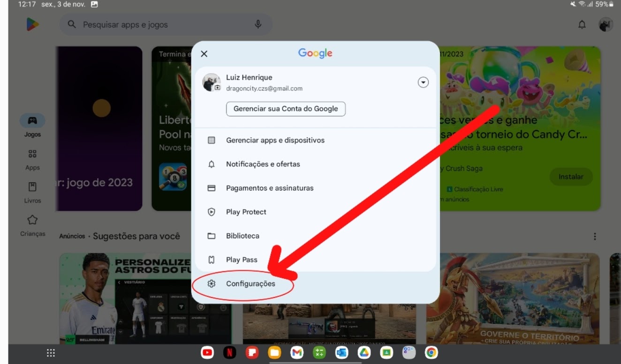Click Gerenciar sua Conta do Google button
621x364 pixels.
pos(286,109)
